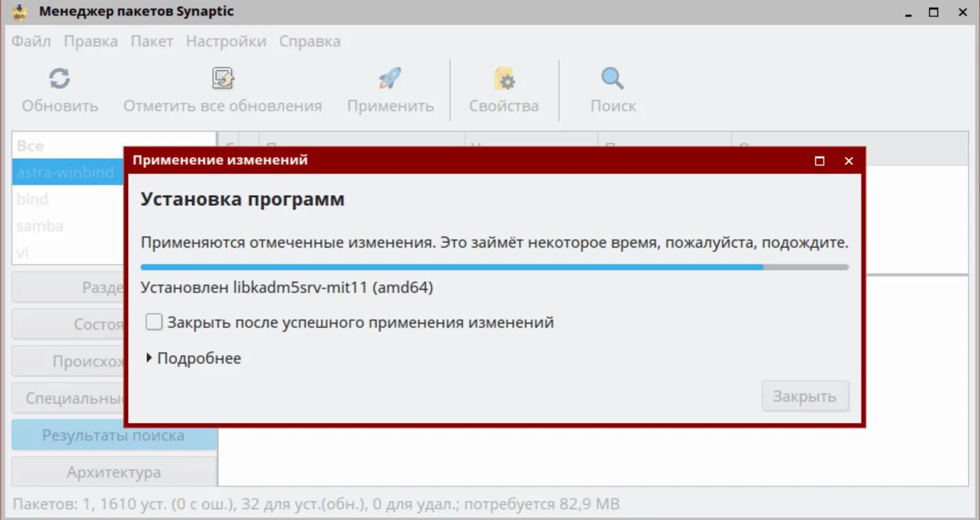Click the Установка программ heading
This screenshot has width=980, height=520.
tap(242, 200)
